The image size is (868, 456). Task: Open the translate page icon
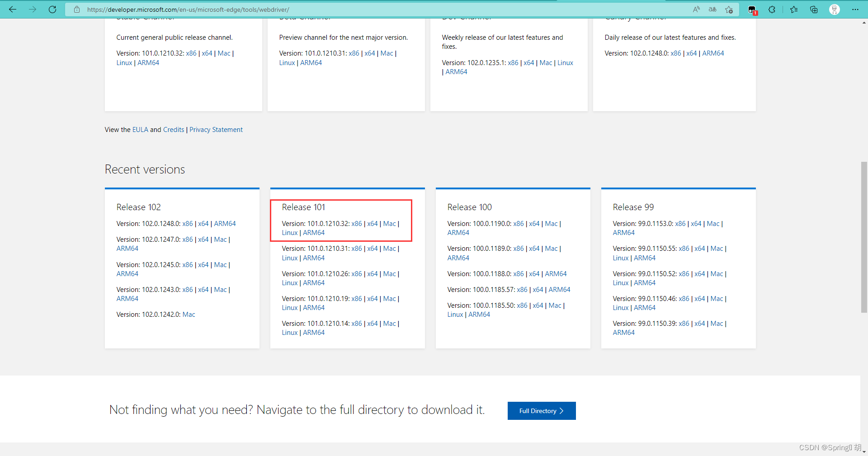pyautogui.click(x=712, y=9)
